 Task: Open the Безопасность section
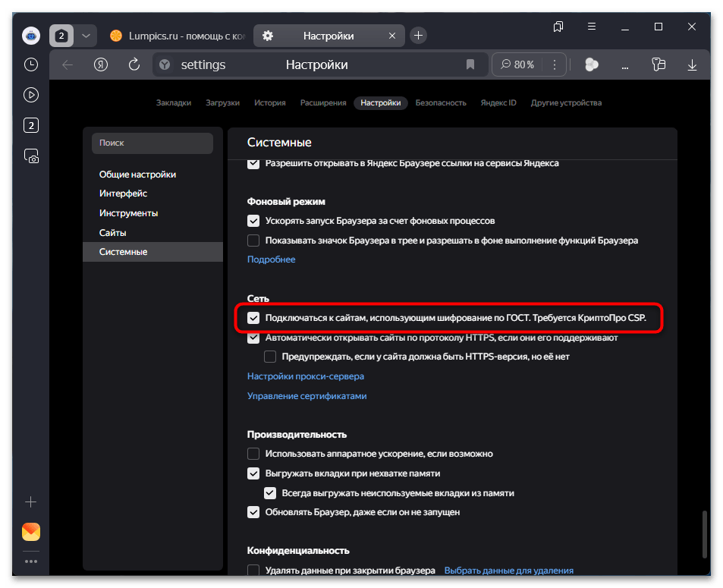coord(440,103)
